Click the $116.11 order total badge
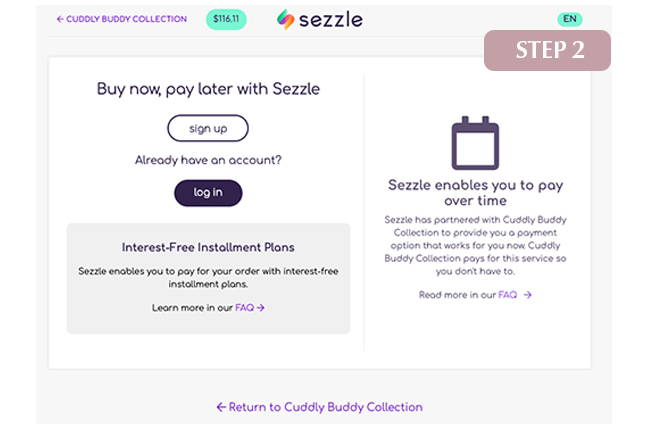Image resolution: width=648 pixels, height=432 pixels. tap(226, 19)
